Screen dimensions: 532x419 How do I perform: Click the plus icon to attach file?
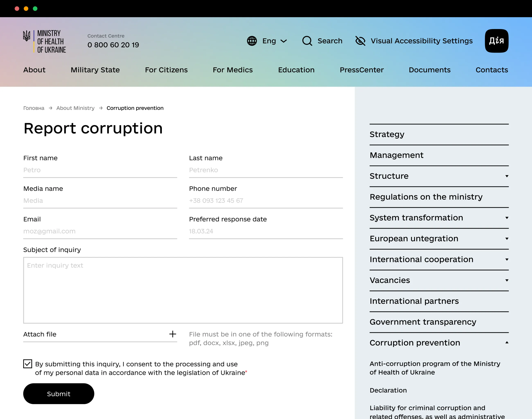(x=172, y=334)
